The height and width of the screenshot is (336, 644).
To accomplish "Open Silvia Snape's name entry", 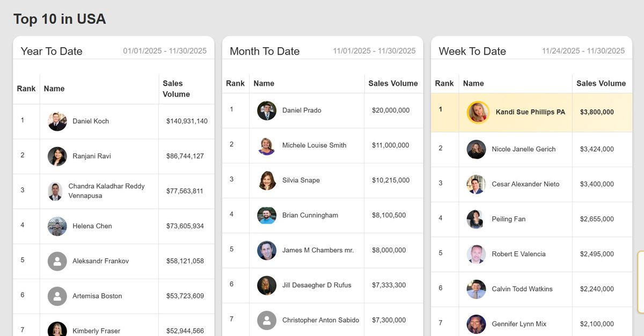I will 301,180.
